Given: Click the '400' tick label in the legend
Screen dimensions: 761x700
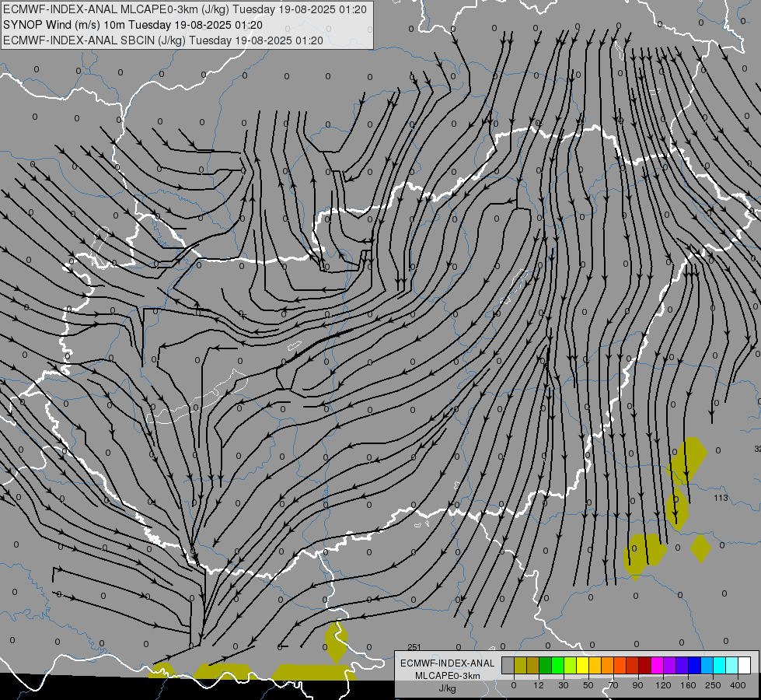Looking at the screenshot, I should (738, 685).
